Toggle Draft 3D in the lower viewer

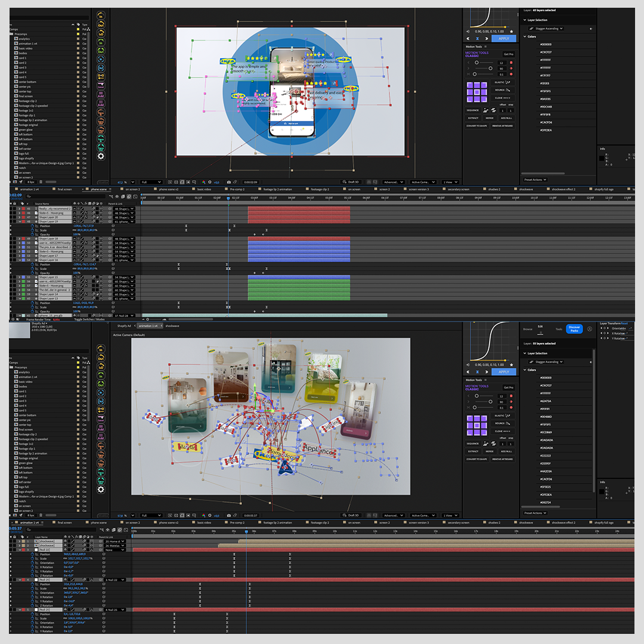click(x=351, y=515)
